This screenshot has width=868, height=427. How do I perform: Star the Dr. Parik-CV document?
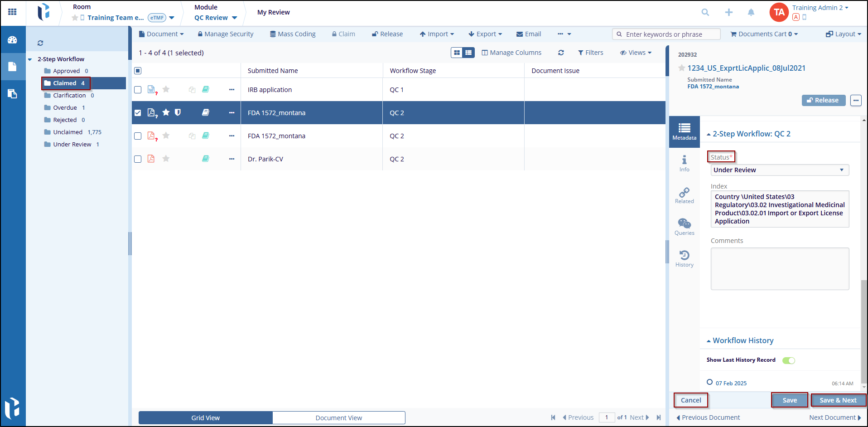point(166,159)
